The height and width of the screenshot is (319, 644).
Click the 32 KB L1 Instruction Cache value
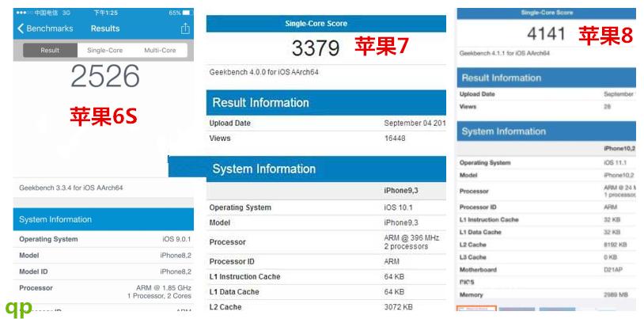(612, 219)
